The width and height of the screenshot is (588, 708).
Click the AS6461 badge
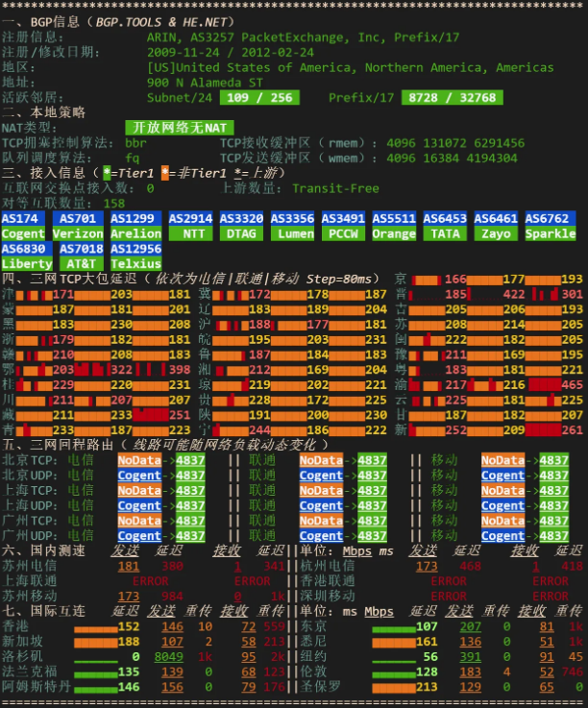tap(496, 218)
